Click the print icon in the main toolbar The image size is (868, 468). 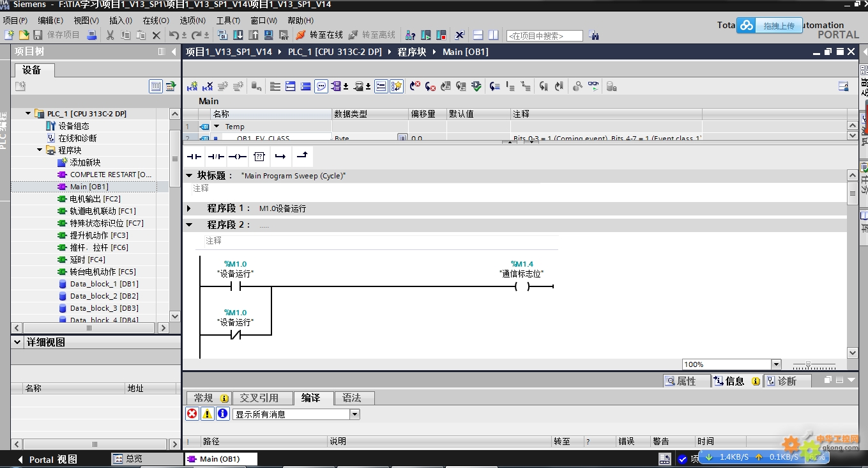(92, 35)
